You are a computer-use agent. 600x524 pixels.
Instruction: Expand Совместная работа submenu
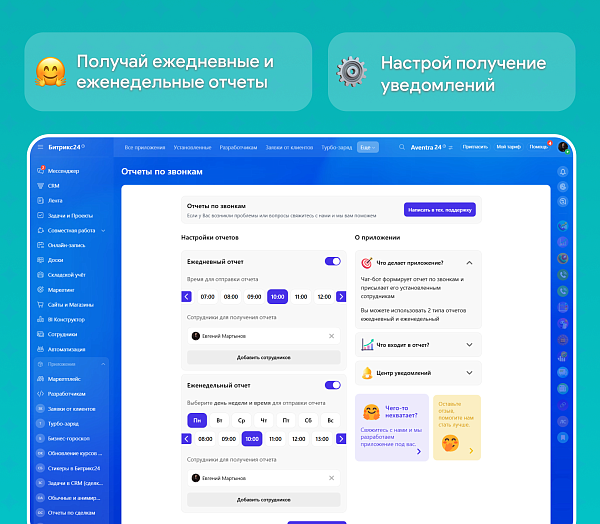pyautogui.click(x=103, y=230)
